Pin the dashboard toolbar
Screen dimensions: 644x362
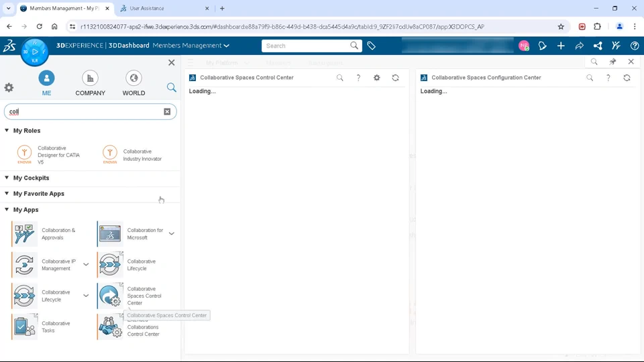pos(612,62)
